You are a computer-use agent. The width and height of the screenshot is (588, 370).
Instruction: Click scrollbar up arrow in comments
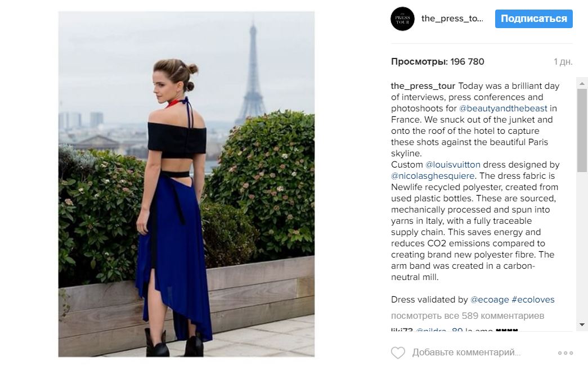click(x=582, y=83)
